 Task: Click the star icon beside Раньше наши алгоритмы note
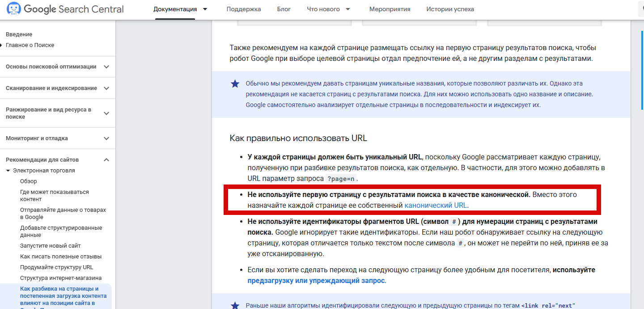(x=235, y=305)
